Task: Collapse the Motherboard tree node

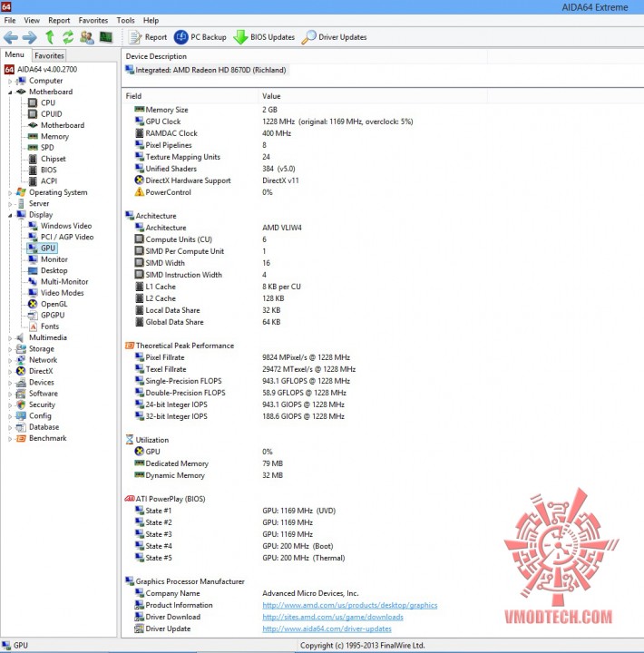Action: coord(10,92)
